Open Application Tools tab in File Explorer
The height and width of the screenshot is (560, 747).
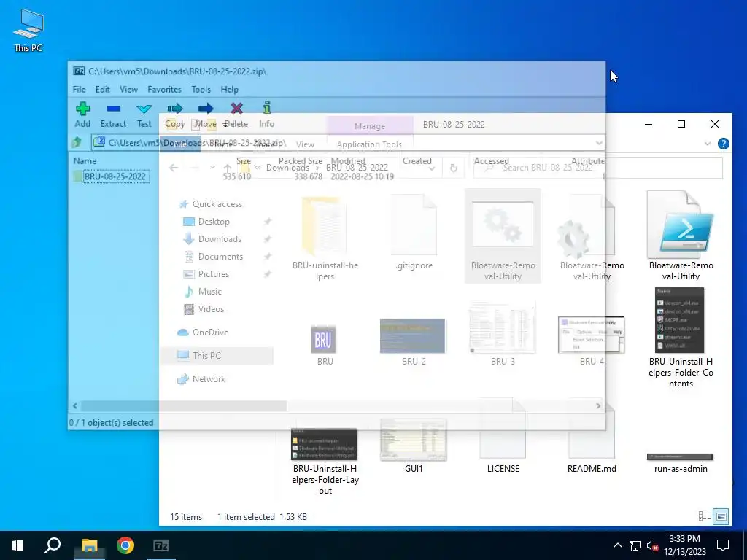click(x=370, y=144)
